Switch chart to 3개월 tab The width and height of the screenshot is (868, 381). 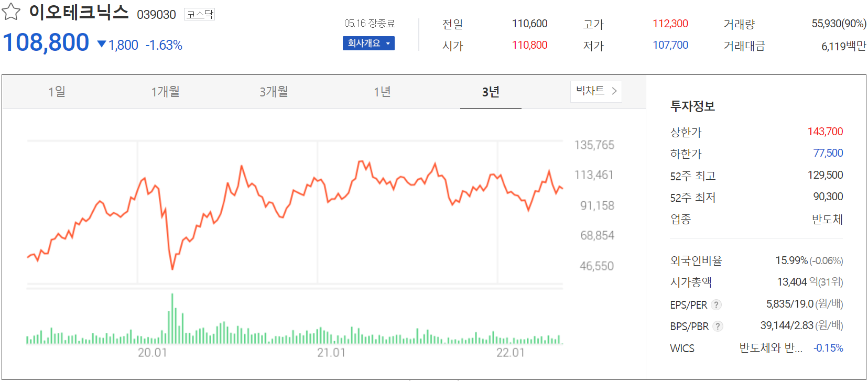(274, 92)
